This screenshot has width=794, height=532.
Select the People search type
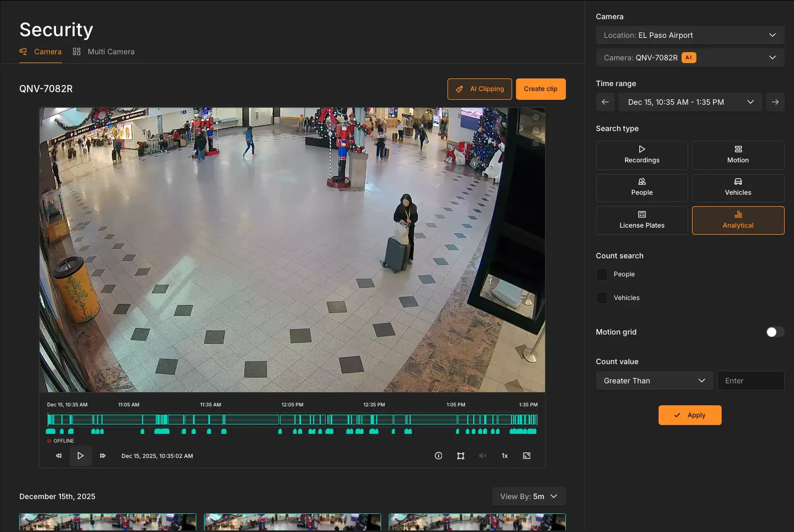pos(641,188)
